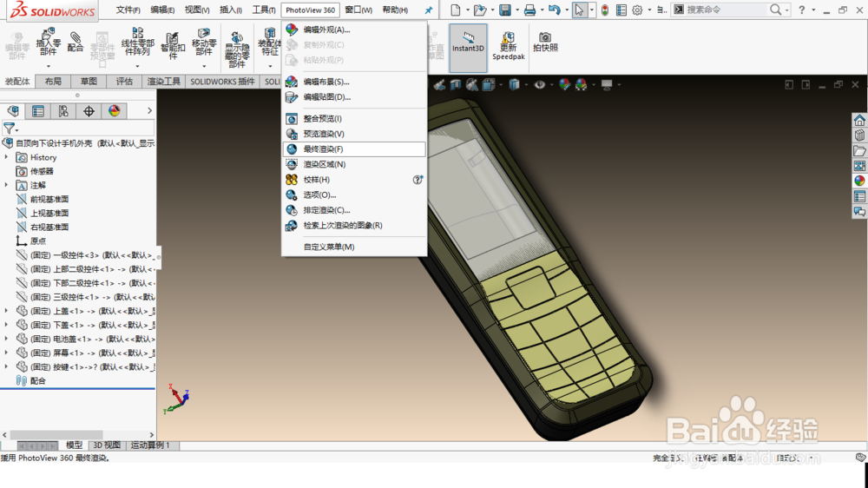Pin the menu bar with pushpin
868x488 pixels.
(429, 10)
